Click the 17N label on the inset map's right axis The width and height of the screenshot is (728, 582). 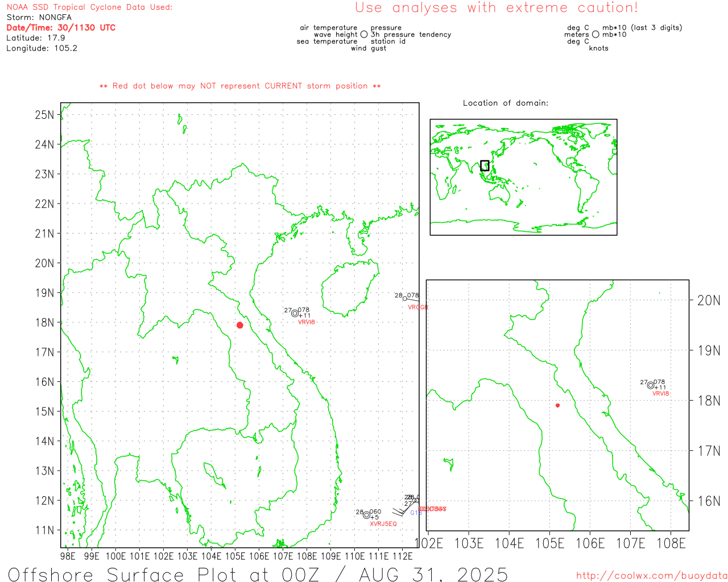tap(709, 451)
